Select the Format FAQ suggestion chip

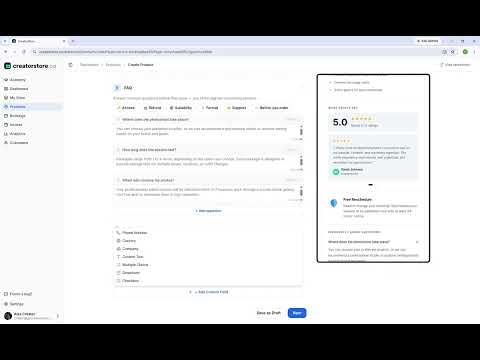tap(210, 108)
